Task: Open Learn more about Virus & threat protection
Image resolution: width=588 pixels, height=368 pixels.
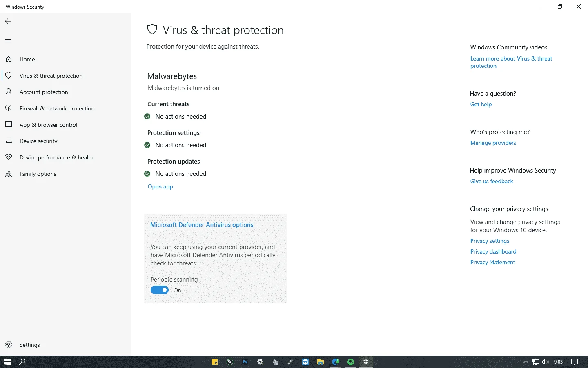Action: click(511, 62)
